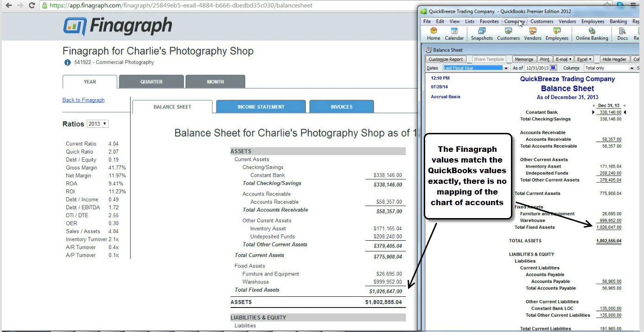The height and width of the screenshot is (332, 644).
Task: Click Finagraph Constant Bank amount $338,146.00
Action: (388, 175)
